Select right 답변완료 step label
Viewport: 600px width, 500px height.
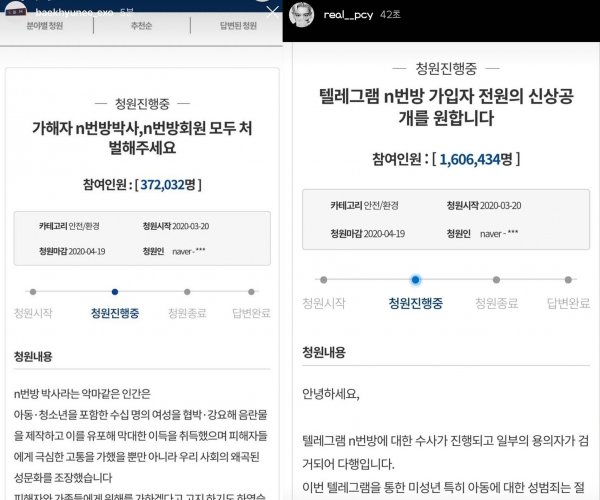coord(569,303)
